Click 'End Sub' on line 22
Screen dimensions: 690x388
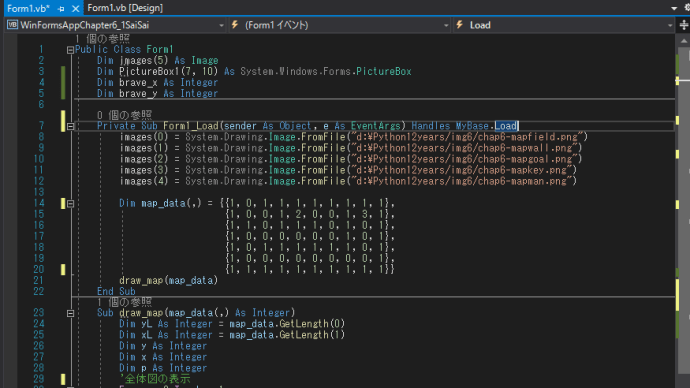click(x=116, y=291)
